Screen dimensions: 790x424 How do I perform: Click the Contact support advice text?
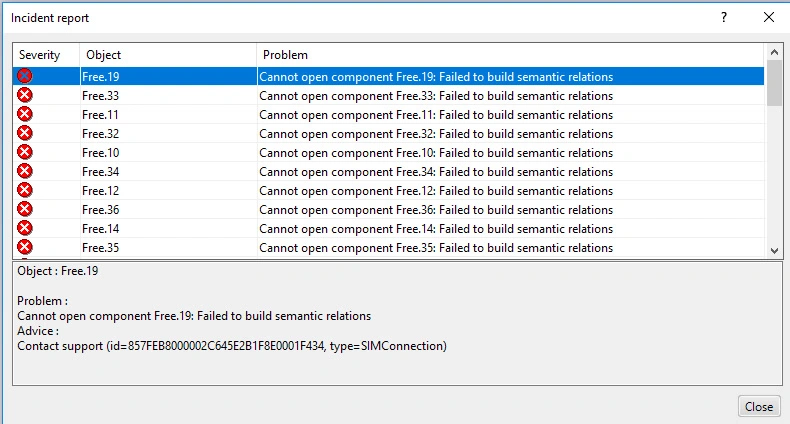click(x=232, y=346)
